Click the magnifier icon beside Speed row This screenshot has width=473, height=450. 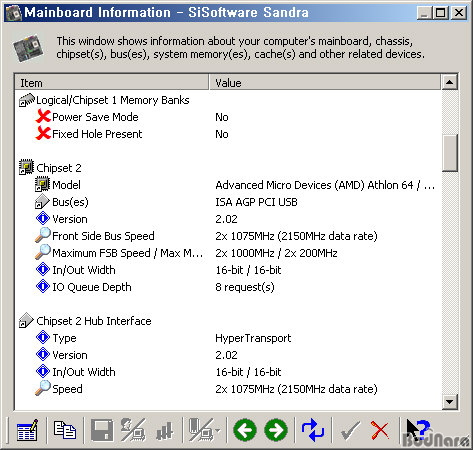click(43, 388)
